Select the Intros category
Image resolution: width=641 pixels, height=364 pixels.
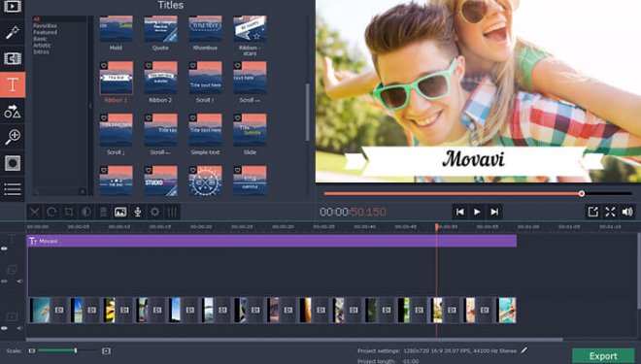tap(42, 51)
